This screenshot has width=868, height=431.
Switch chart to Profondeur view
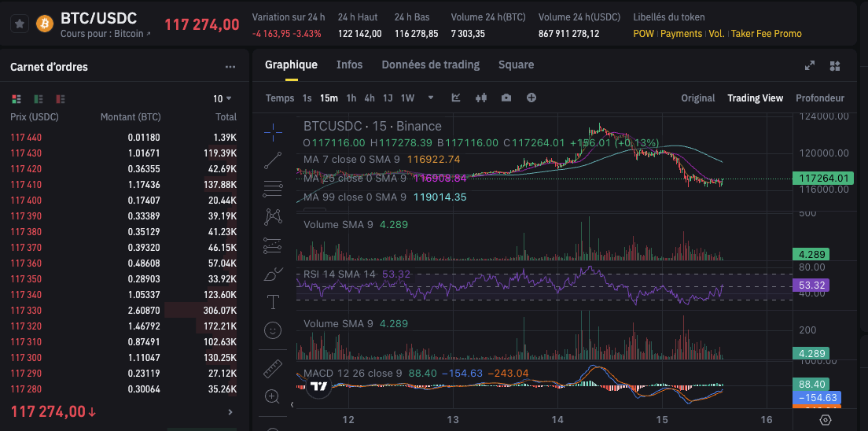click(820, 98)
